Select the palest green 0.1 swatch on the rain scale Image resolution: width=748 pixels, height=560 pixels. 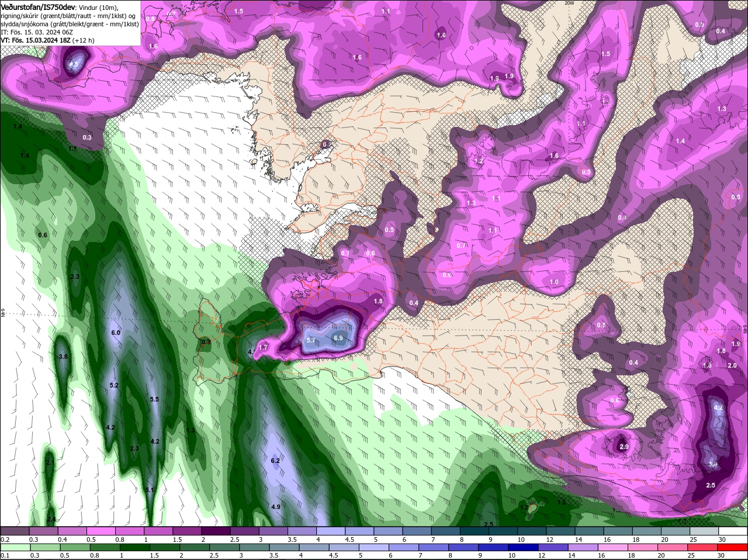[15, 547]
